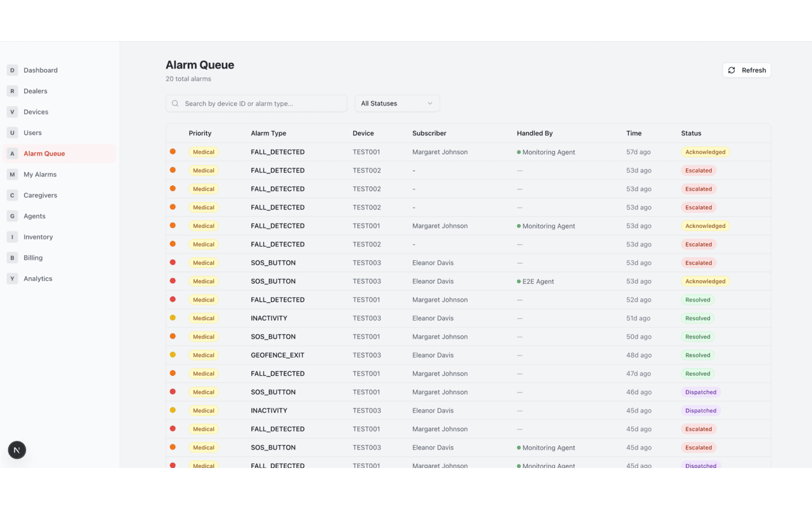Click the Dispatched badge in 46d ago row
The height and width of the screenshot is (508, 812).
point(701,392)
